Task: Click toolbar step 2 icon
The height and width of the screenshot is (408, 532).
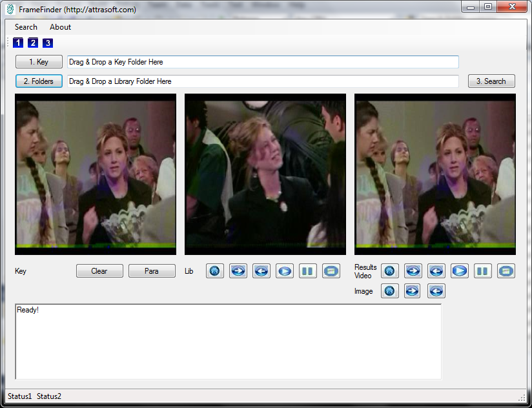Action: (x=33, y=43)
